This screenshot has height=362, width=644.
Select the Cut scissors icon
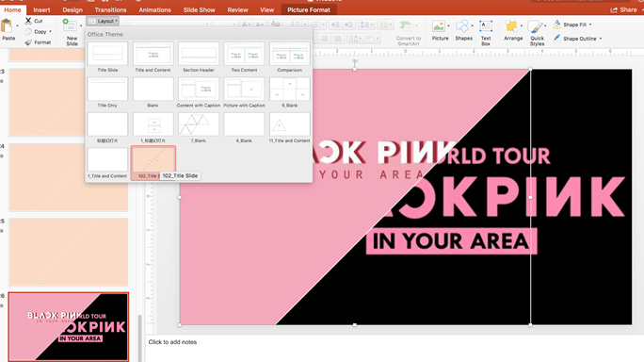(28, 21)
